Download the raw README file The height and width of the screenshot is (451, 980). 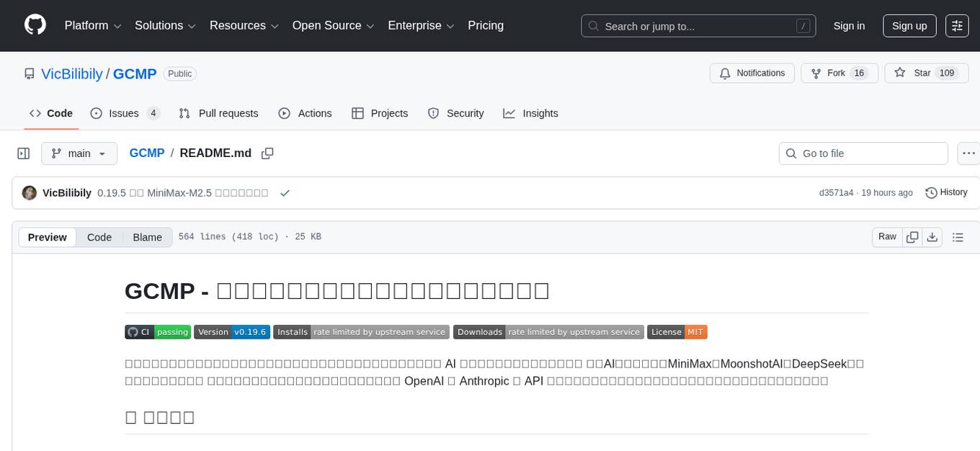tap(932, 236)
